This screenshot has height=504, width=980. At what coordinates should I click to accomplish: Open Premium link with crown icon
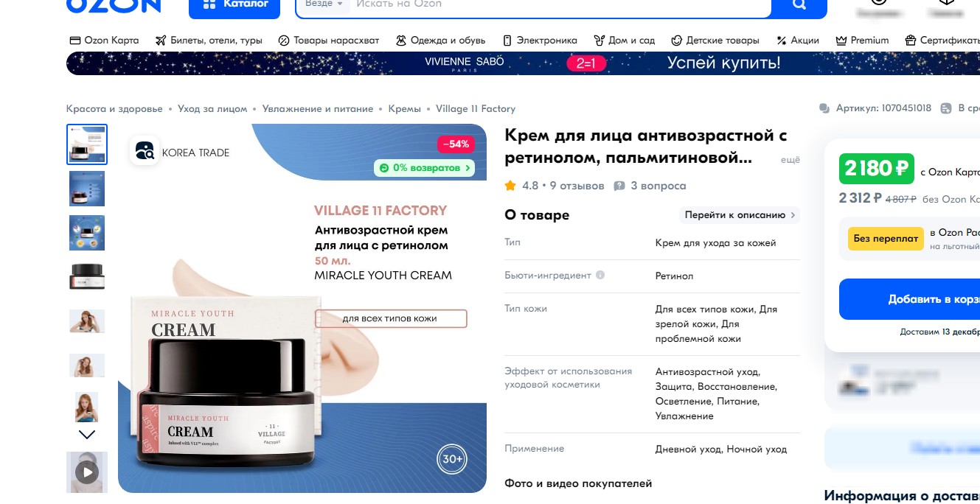862,41
